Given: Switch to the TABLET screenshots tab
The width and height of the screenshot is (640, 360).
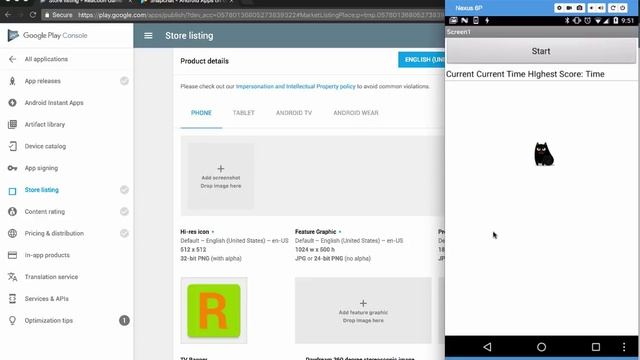Looking at the screenshot, I should tap(244, 113).
